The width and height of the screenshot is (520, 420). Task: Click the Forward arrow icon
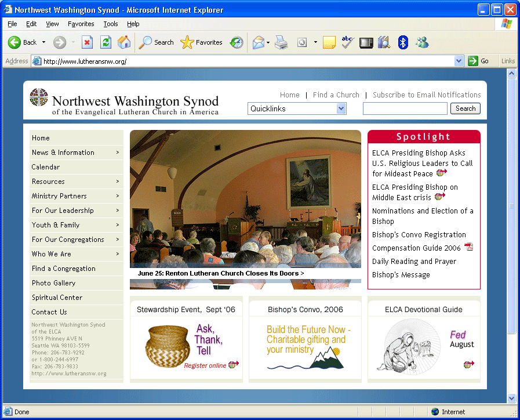[60, 42]
